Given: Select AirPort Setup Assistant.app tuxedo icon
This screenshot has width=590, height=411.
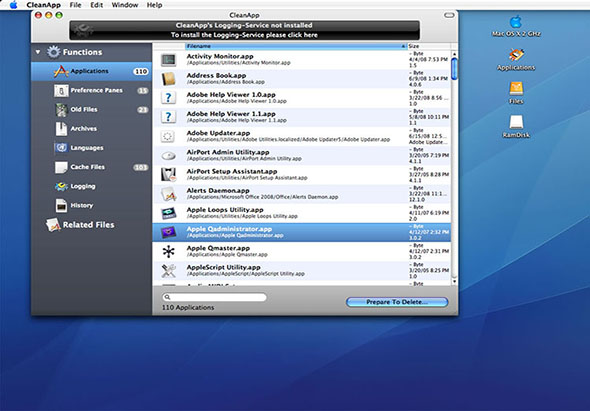Looking at the screenshot, I should point(168,175).
